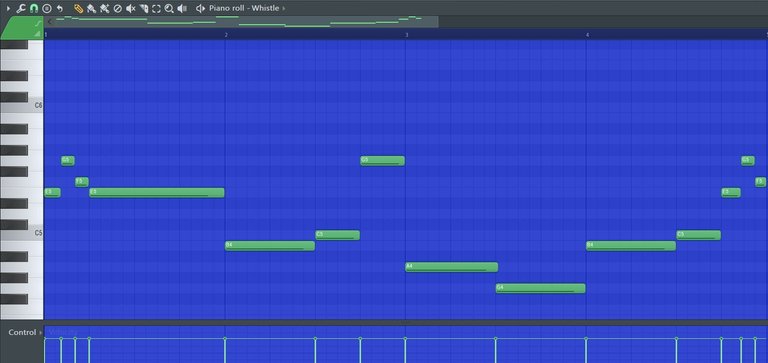Open the wrench tools menu
Viewport: 768px width, 363px height.
(x=21, y=8)
